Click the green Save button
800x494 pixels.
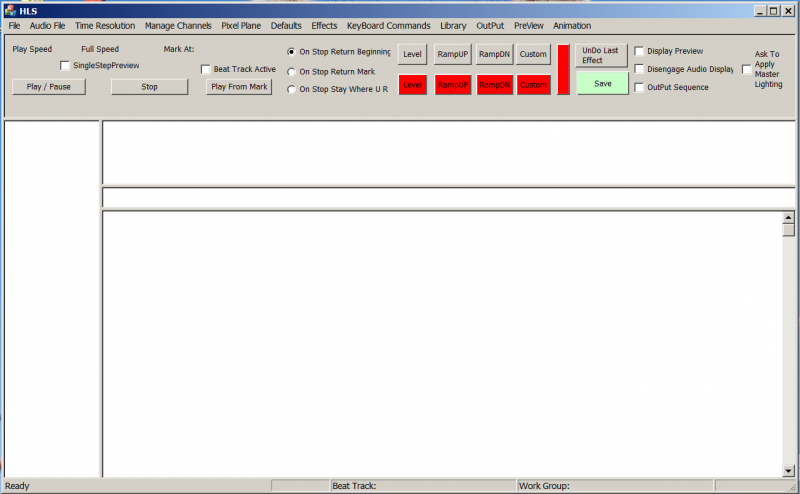(602, 84)
